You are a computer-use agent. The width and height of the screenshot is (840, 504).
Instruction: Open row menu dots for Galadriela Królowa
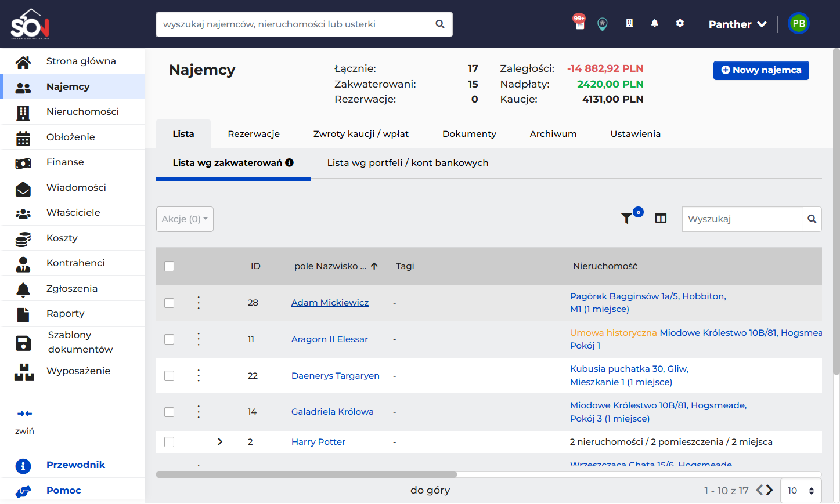(x=199, y=412)
